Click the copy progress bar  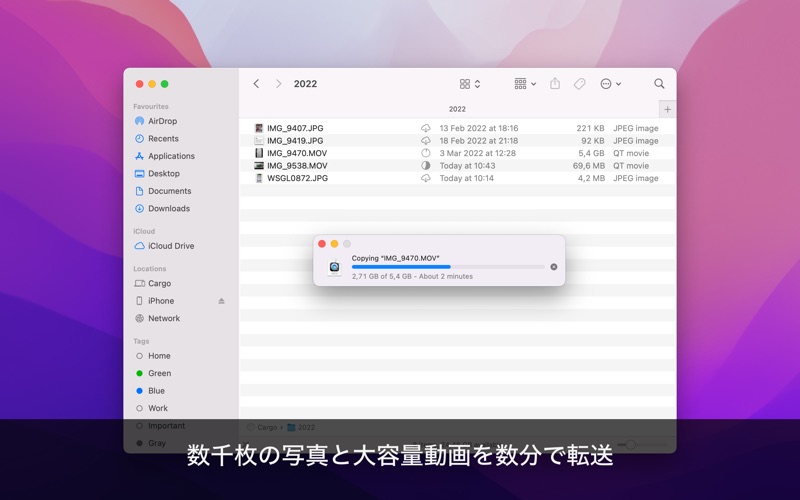[x=448, y=267]
